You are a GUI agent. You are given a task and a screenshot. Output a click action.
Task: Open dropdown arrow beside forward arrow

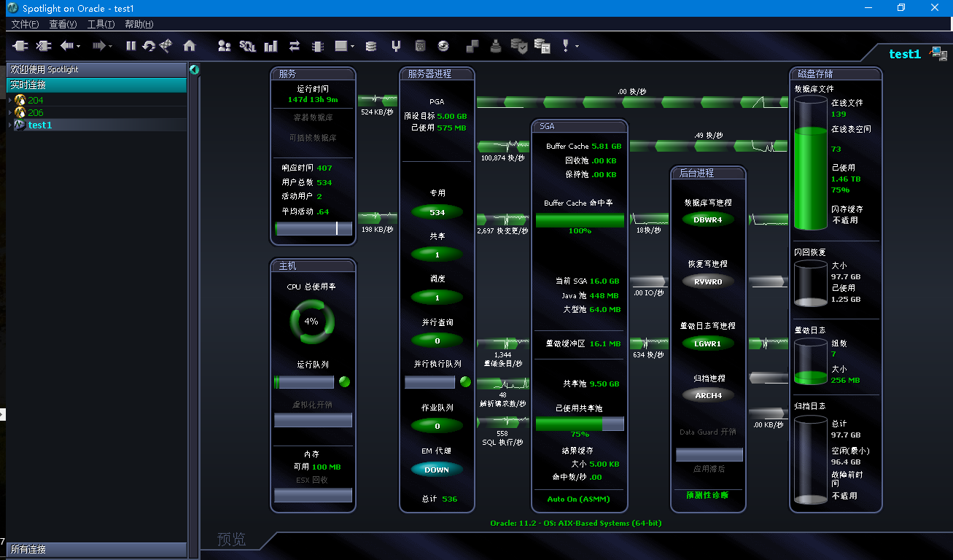(x=111, y=47)
